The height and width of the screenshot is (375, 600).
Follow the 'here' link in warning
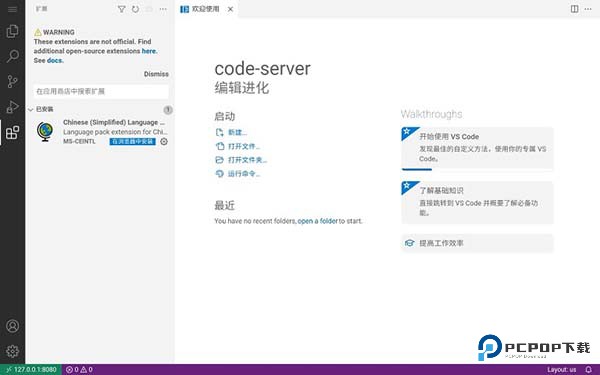pyautogui.click(x=149, y=51)
